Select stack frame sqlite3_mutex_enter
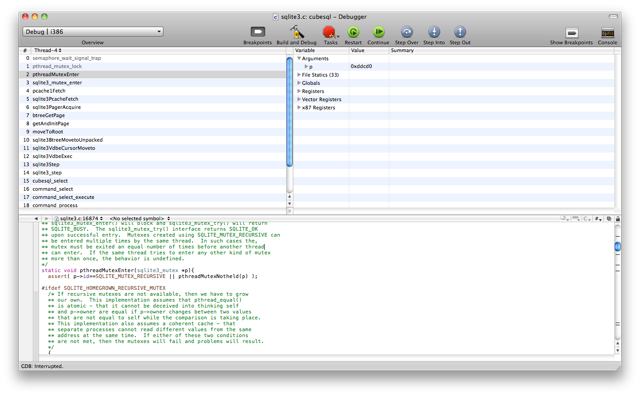This screenshot has width=640, height=396. pos(153,82)
